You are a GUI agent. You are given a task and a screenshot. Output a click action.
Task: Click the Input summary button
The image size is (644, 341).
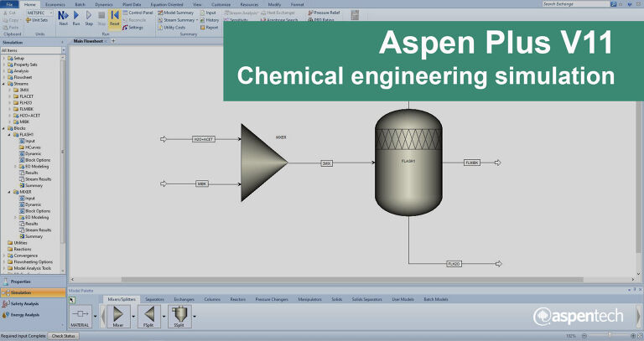pos(208,13)
